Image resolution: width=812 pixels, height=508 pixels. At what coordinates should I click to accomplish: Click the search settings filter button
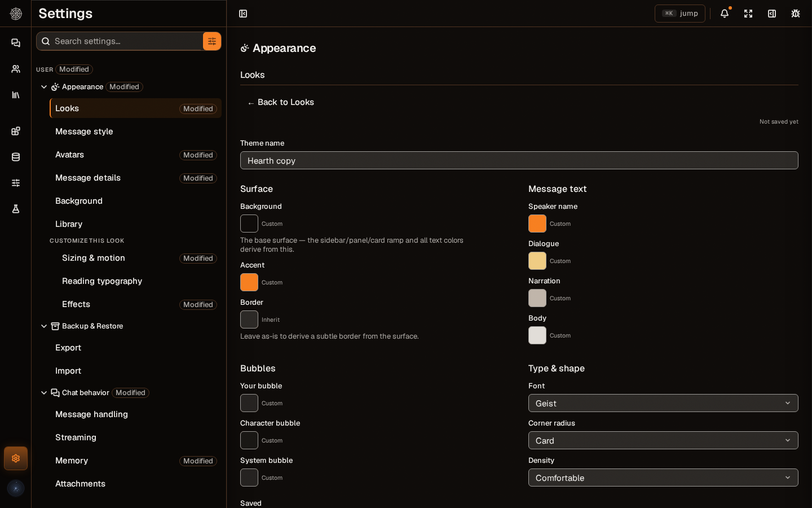[212, 41]
